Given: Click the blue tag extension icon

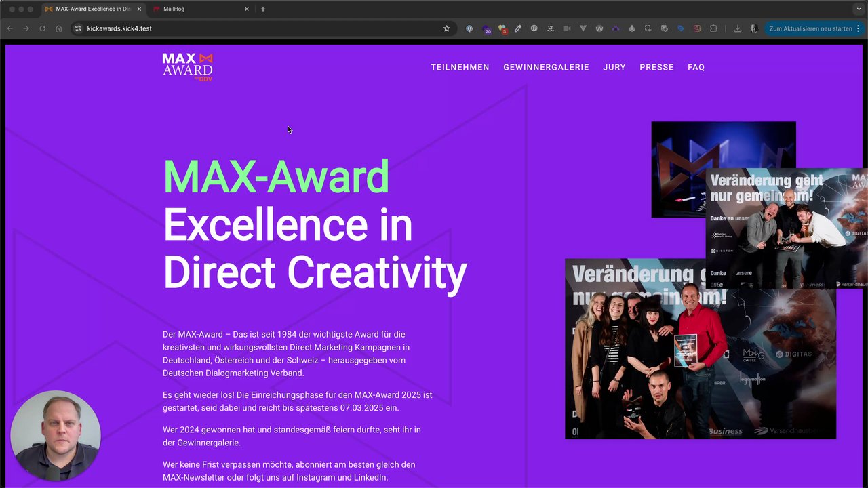Looking at the screenshot, I should (x=681, y=28).
